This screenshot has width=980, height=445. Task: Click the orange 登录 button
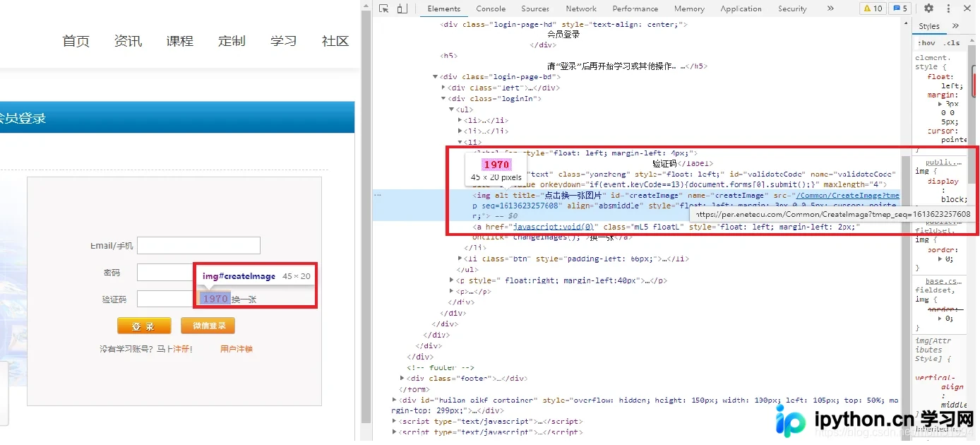[144, 326]
